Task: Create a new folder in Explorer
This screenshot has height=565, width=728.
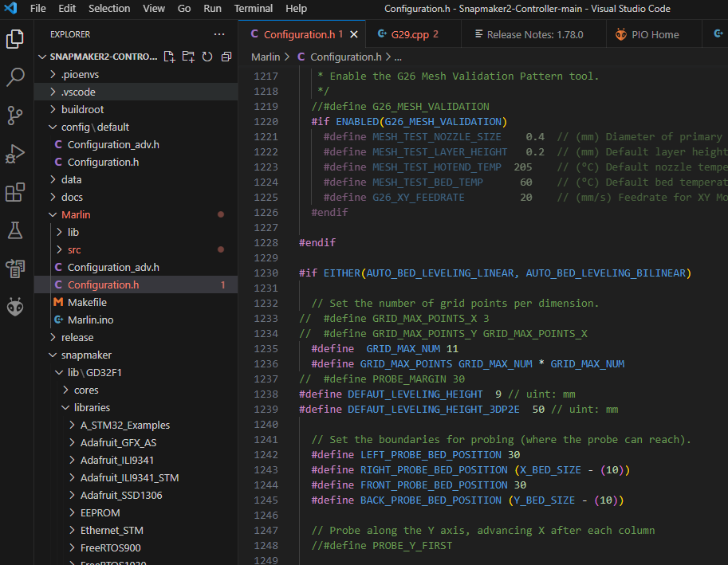Action: click(x=188, y=57)
